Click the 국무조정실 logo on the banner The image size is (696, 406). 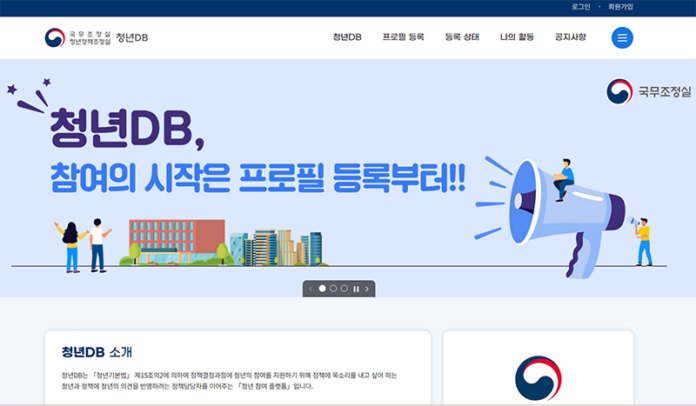tap(646, 92)
